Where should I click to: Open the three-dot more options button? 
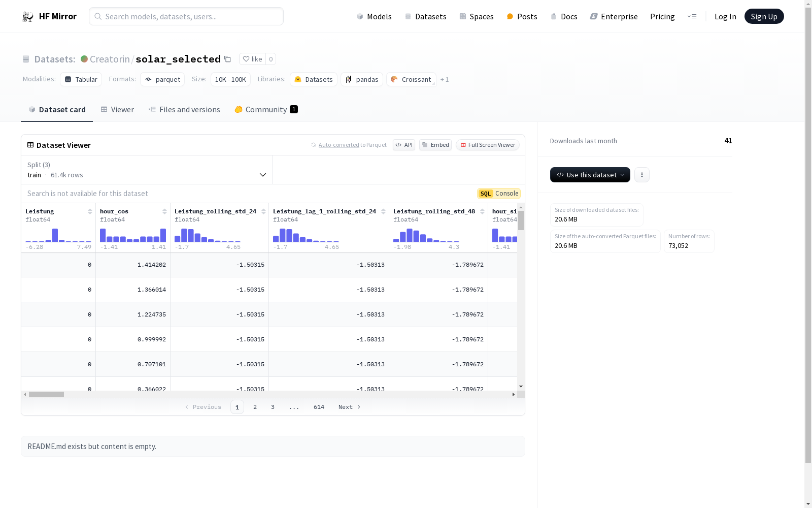click(x=642, y=175)
